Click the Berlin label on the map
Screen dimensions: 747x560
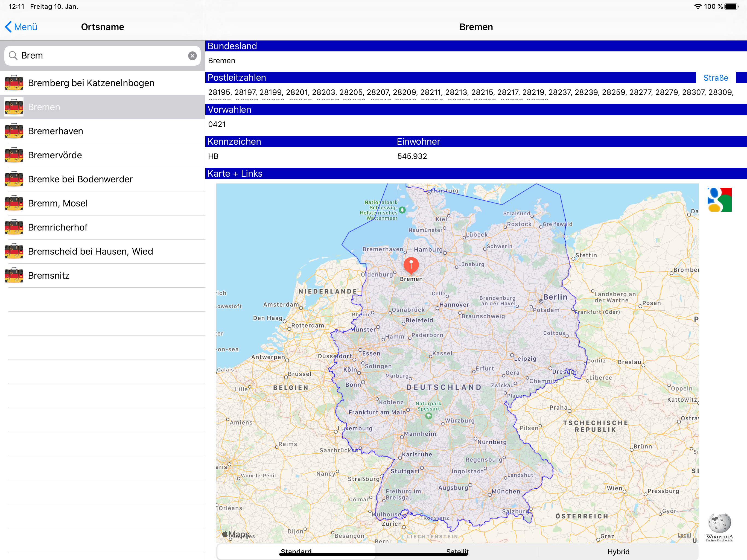click(x=555, y=297)
